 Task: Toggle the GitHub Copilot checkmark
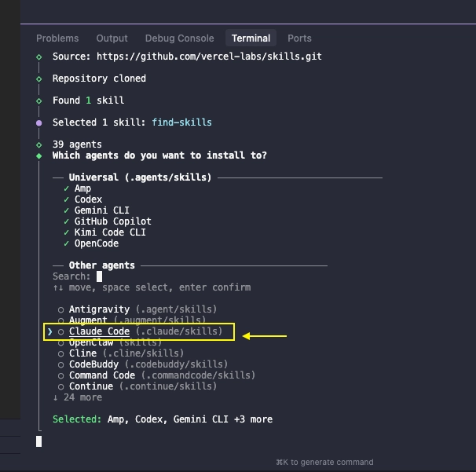[x=67, y=221]
